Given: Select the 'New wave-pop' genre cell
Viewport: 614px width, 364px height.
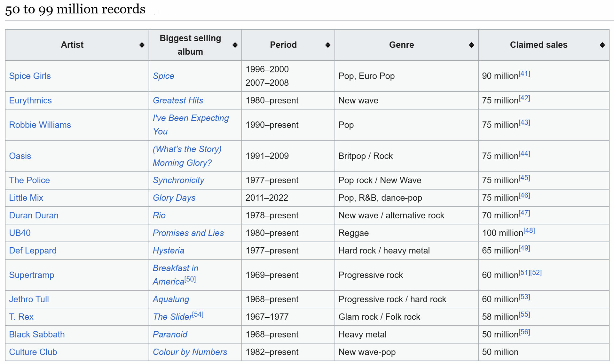Looking at the screenshot, I should coord(406,352).
